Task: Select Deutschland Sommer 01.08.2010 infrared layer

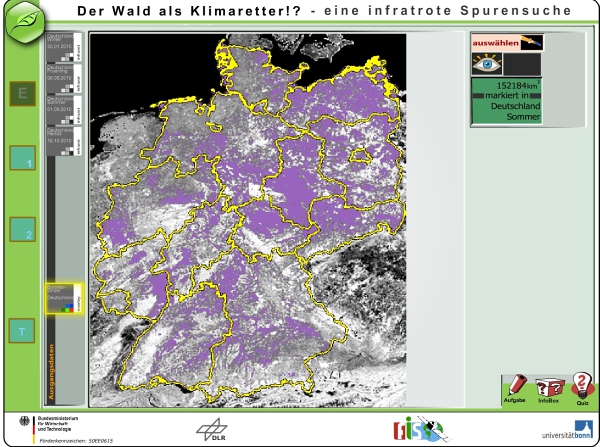Action: [x=64, y=110]
